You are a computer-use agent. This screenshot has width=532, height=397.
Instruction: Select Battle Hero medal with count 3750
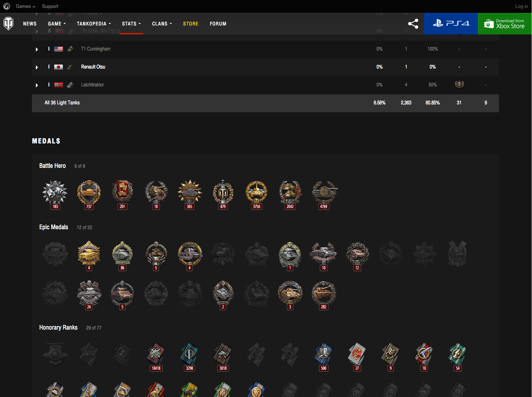tap(257, 195)
